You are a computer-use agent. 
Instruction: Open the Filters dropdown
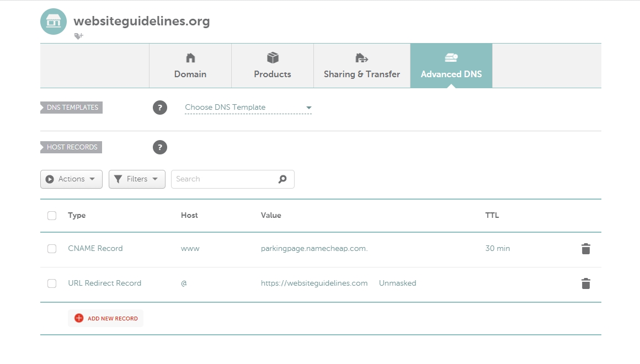click(137, 179)
